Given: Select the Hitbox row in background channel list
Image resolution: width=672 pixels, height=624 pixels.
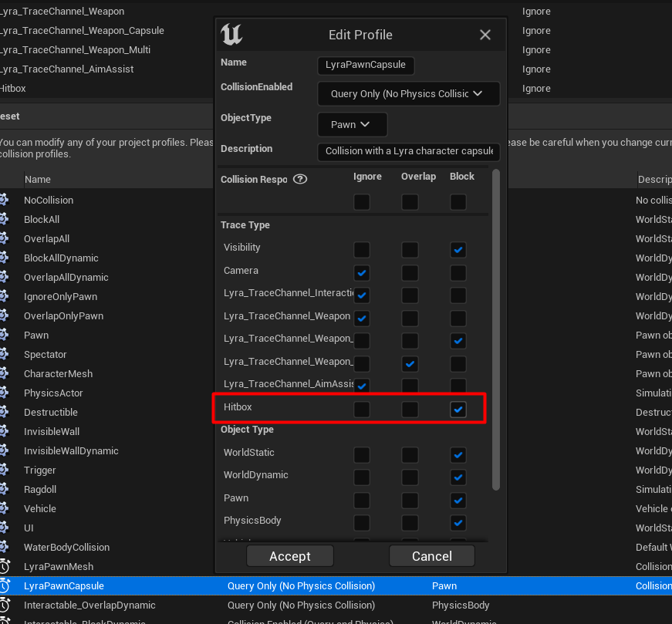Looking at the screenshot, I should (x=13, y=88).
